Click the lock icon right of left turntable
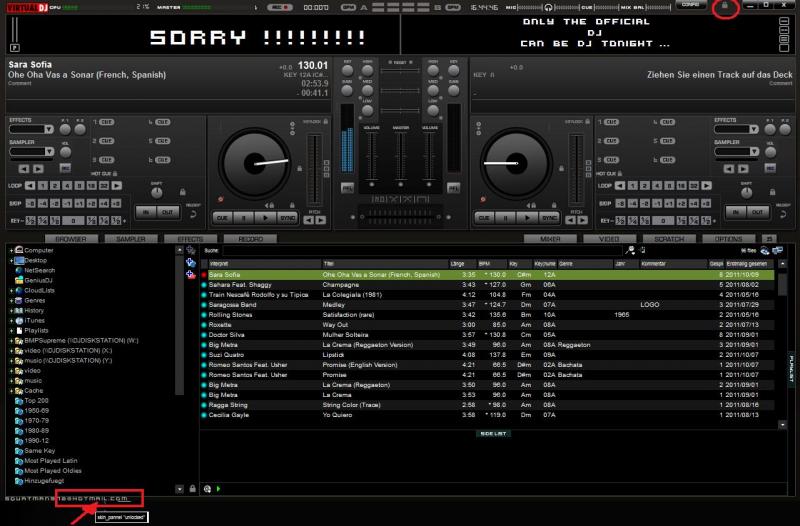 pyautogui.click(x=299, y=168)
